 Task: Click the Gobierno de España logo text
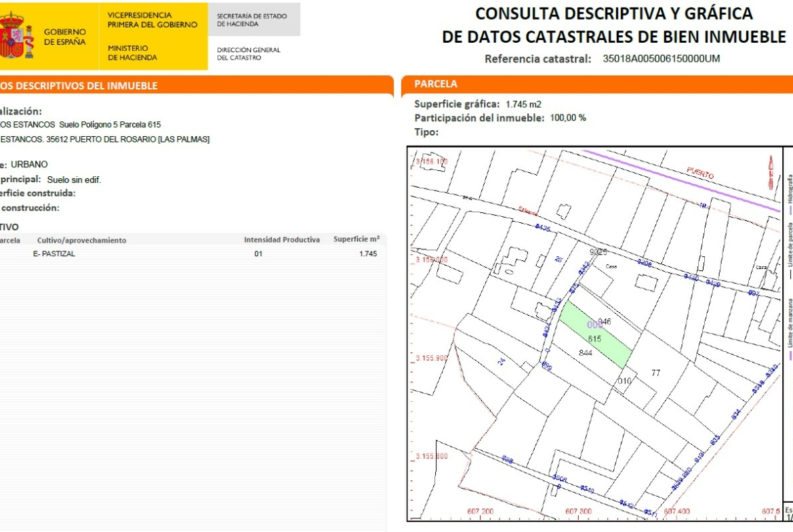(x=65, y=37)
